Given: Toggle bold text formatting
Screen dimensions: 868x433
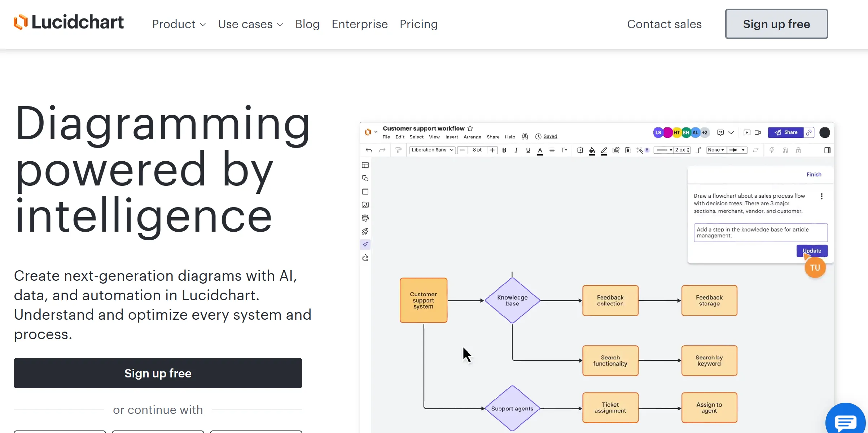Looking at the screenshot, I should 504,150.
